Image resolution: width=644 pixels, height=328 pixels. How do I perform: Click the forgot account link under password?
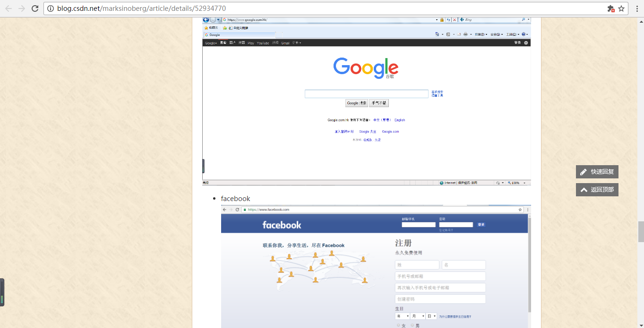[x=446, y=230]
